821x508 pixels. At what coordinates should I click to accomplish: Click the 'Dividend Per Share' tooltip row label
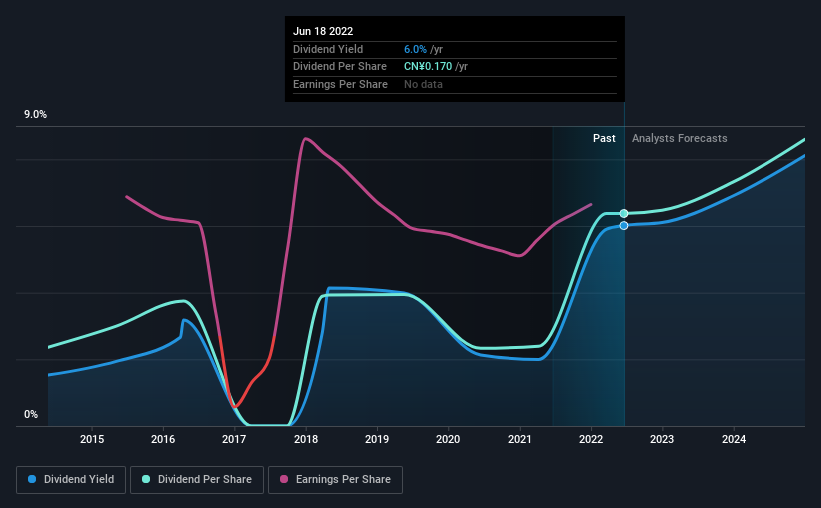point(340,67)
